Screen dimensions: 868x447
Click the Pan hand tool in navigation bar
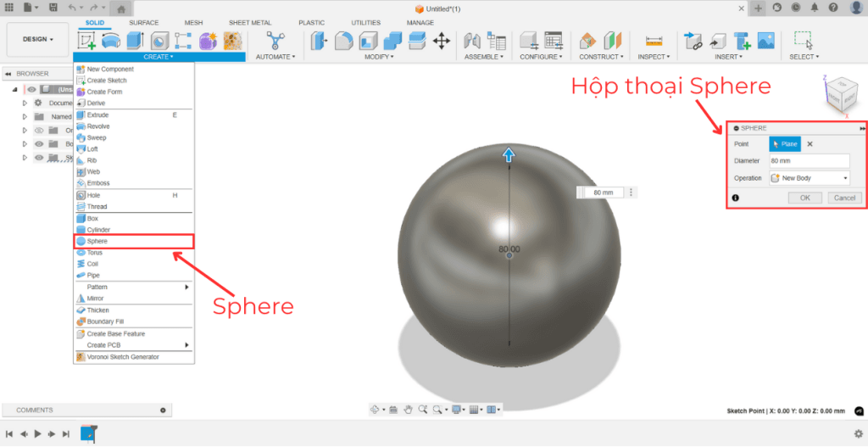pyautogui.click(x=408, y=410)
